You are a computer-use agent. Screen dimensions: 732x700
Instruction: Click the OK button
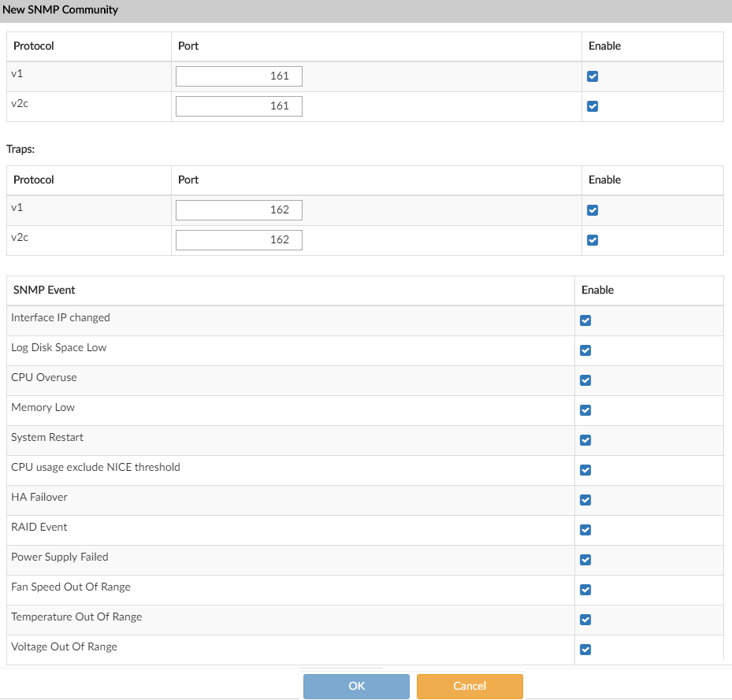click(x=355, y=686)
